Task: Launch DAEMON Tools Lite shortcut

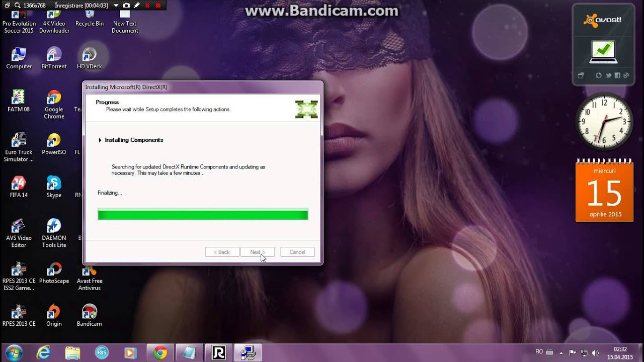Action: point(54,233)
